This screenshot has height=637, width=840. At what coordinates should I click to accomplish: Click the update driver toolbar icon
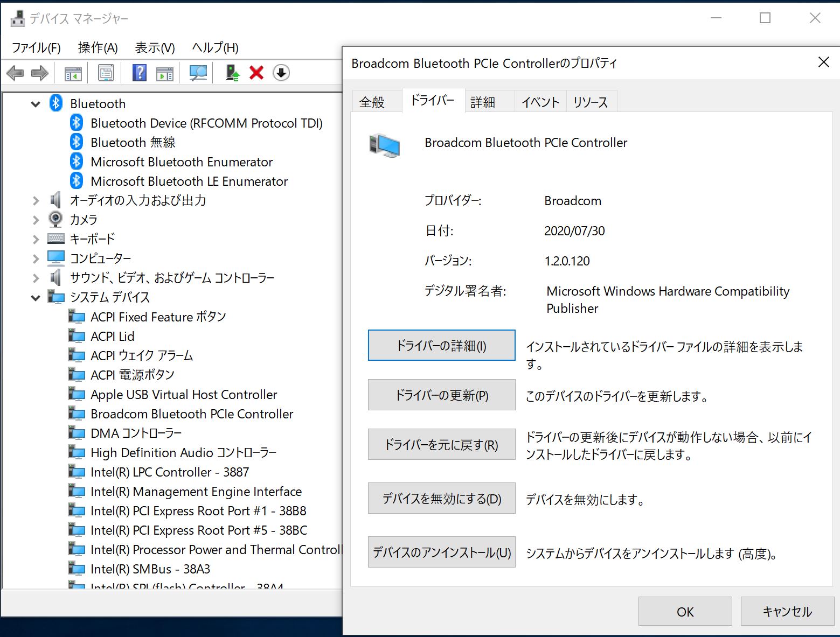pyautogui.click(x=232, y=73)
